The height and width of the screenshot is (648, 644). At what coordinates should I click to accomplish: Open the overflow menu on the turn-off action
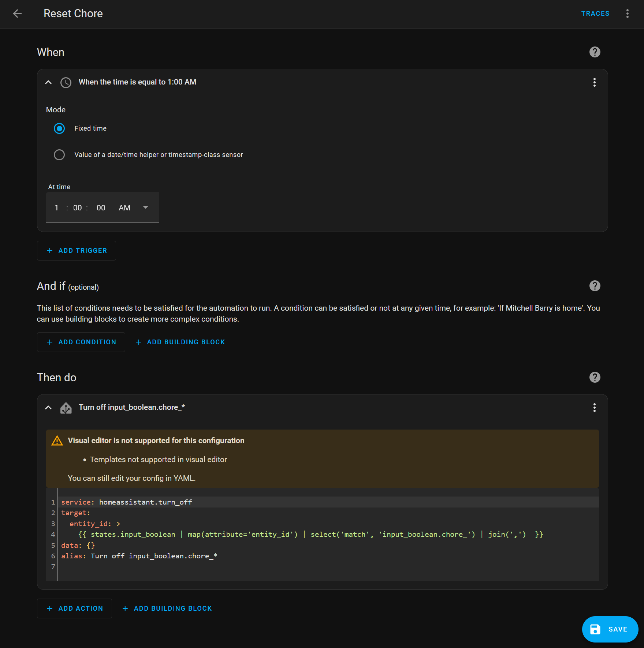click(594, 408)
